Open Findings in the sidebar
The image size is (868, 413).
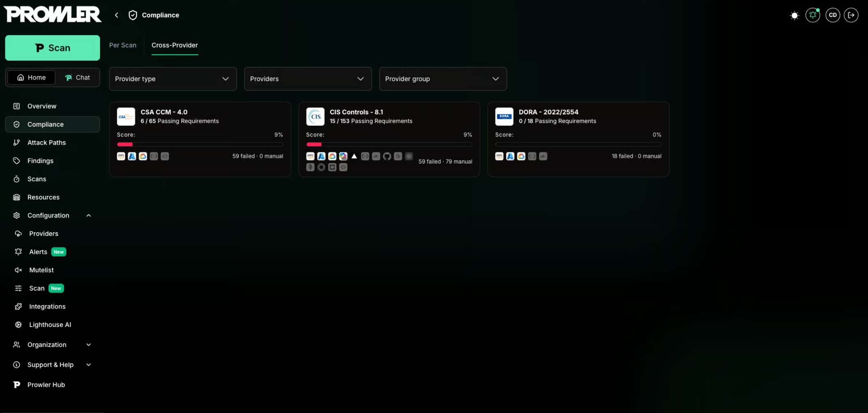(x=53, y=161)
